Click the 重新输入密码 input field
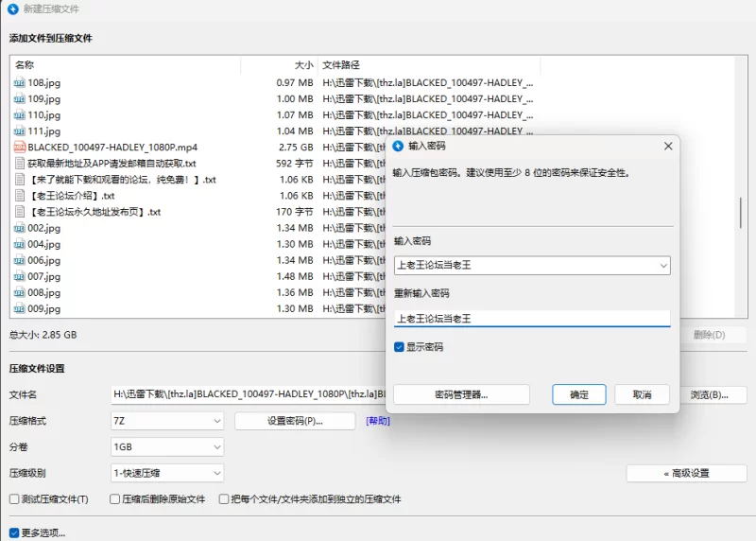This screenshot has width=756, height=541. coord(531,319)
